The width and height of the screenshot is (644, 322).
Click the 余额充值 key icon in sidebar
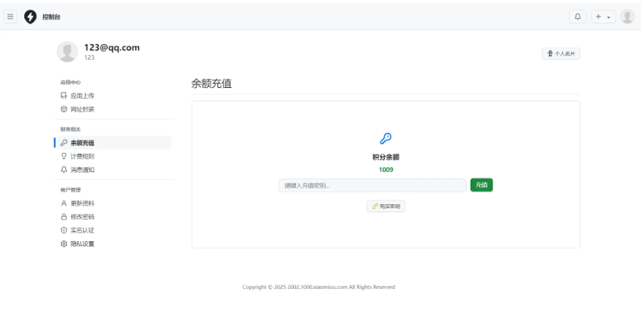tap(64, 143)
